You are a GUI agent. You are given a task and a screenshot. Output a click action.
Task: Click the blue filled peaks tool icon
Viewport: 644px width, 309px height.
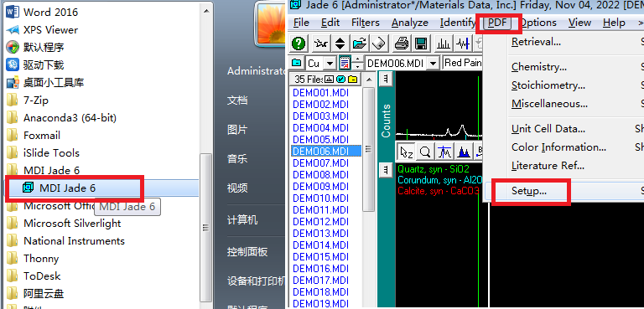[464, 152]
